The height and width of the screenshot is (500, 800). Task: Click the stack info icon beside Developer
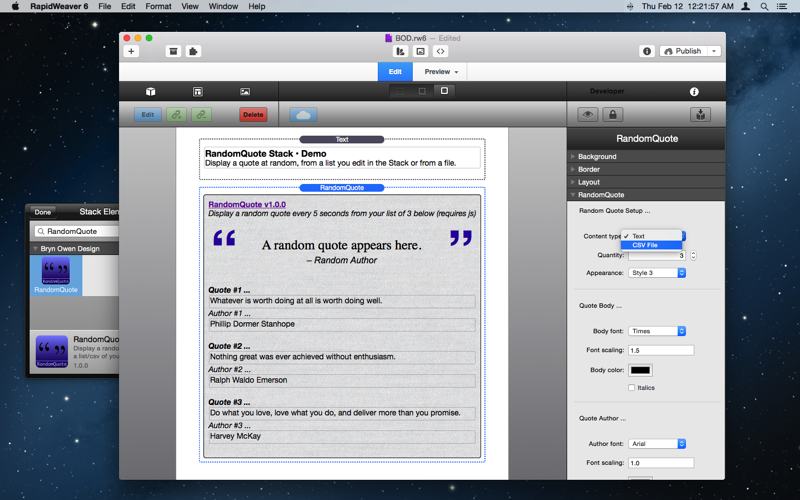click(694, 92)
